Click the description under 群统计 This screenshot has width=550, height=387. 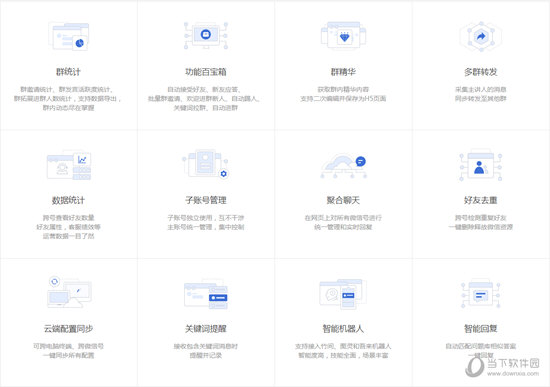(68, 99)
